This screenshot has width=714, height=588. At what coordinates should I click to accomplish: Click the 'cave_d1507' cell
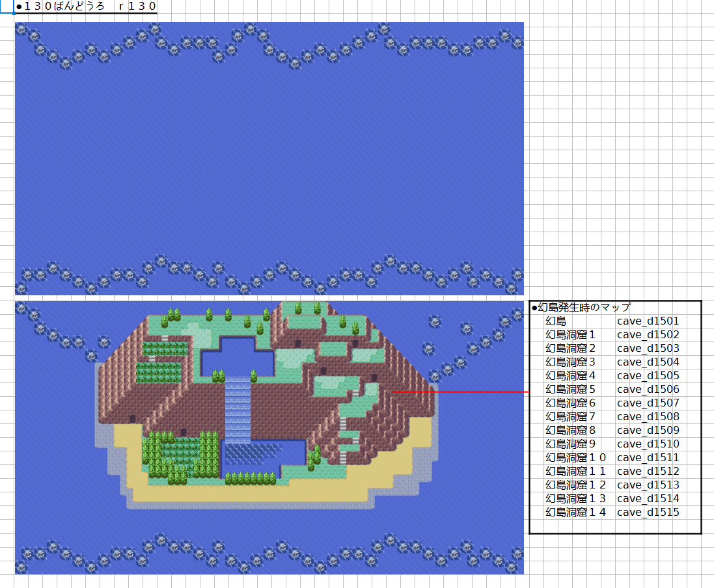648,403
